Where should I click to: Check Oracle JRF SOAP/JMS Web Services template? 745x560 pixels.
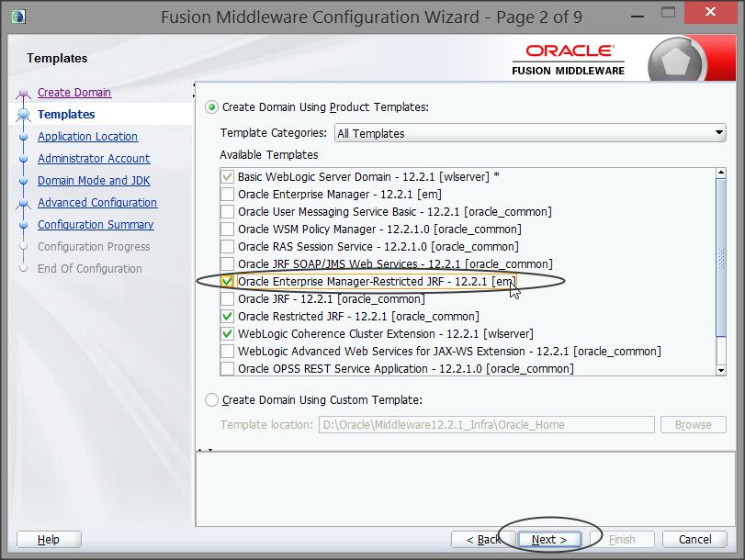pyautogui.click(x=228, y=264)
